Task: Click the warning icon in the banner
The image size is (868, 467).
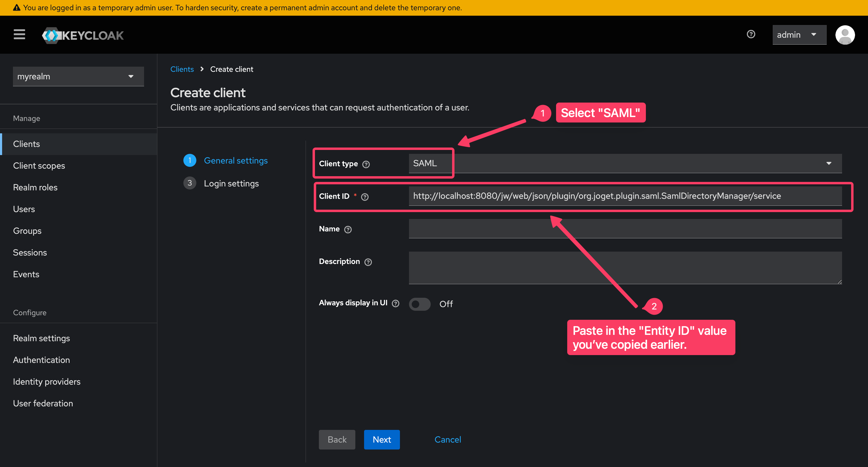Action: (x=16, y=8)
